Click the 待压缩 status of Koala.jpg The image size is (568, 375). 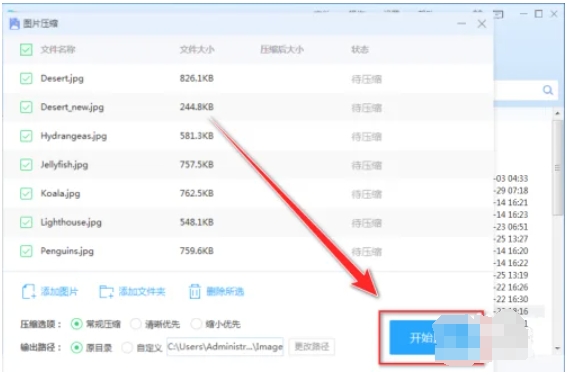point(366,194)
